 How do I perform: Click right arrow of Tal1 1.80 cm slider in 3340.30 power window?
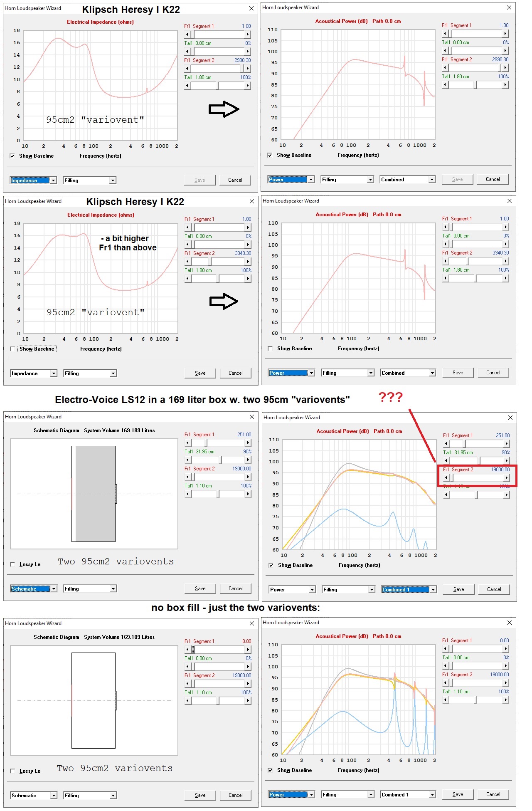pos(506,278)
